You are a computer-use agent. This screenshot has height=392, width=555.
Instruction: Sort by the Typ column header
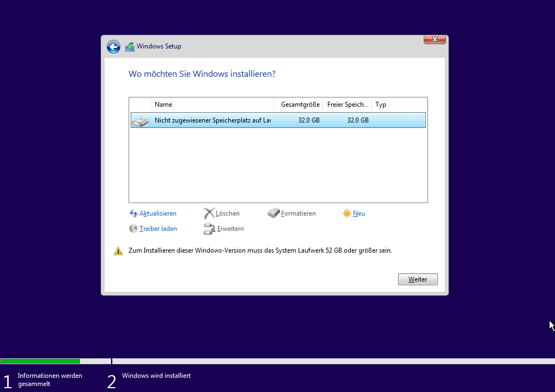[399, 105]
